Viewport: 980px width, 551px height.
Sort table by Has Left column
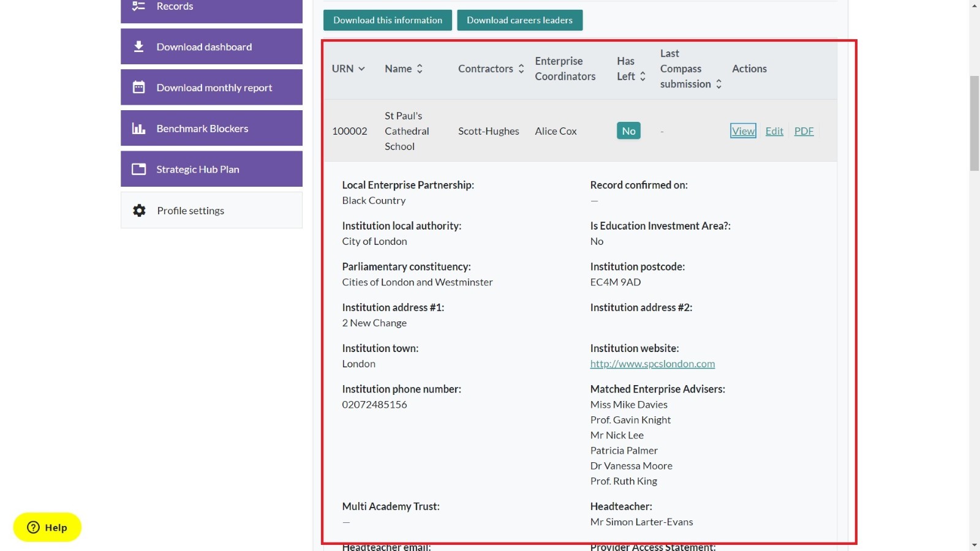click(631, 69)
